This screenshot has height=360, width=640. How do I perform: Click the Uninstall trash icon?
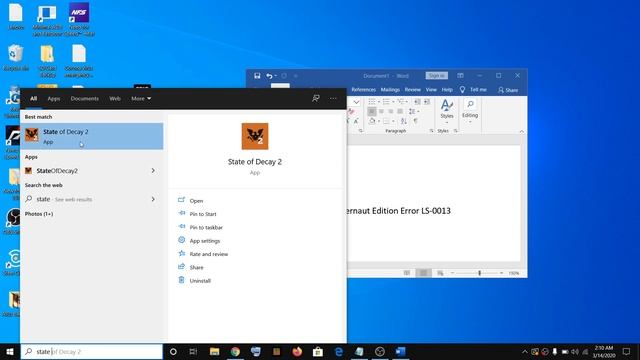pos(182,280)
